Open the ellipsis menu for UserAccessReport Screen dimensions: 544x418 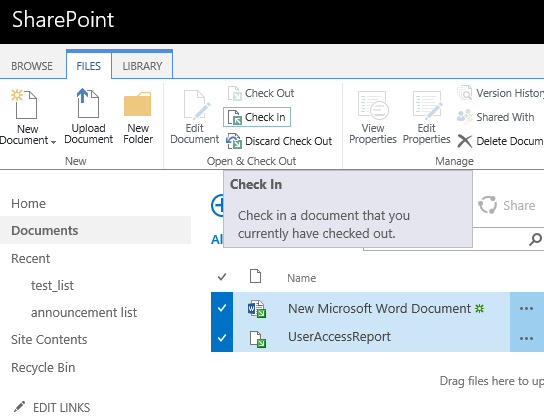point(526,338)
